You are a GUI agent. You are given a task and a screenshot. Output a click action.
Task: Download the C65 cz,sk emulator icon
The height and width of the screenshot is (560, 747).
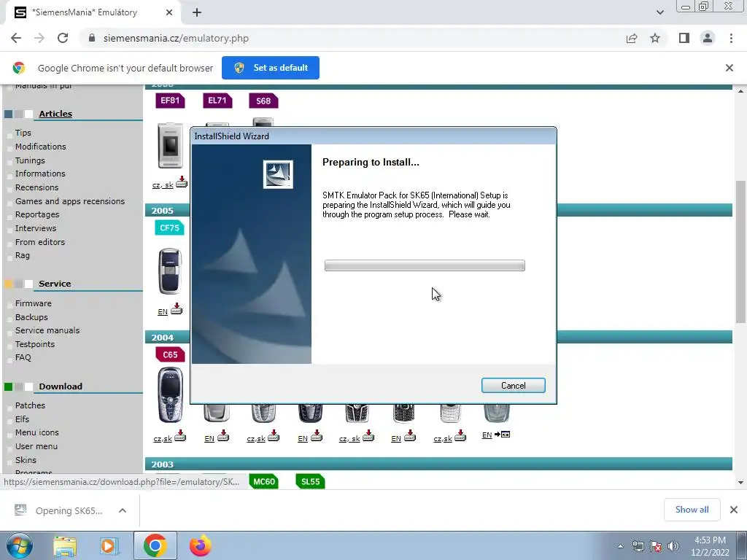[180, 435]
